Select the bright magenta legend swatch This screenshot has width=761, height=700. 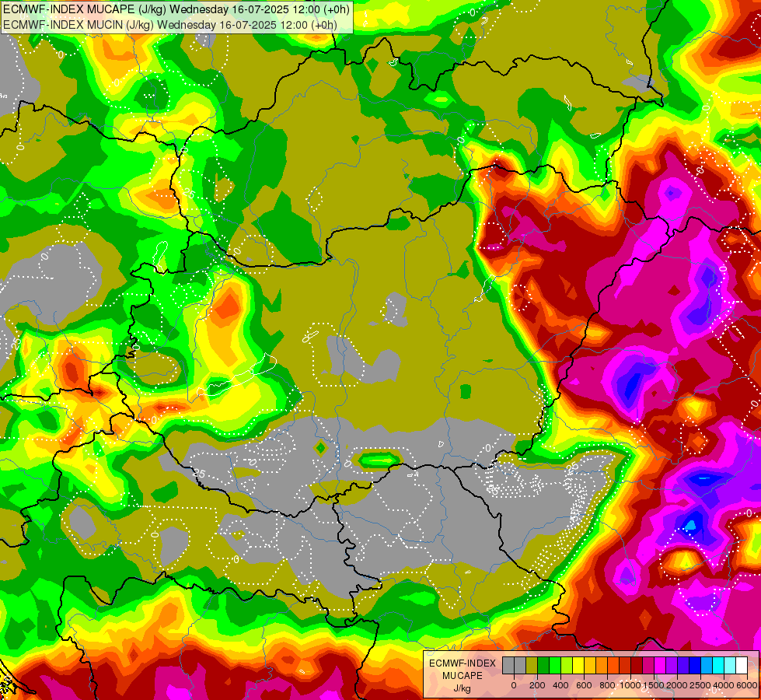tap(661, 666)
